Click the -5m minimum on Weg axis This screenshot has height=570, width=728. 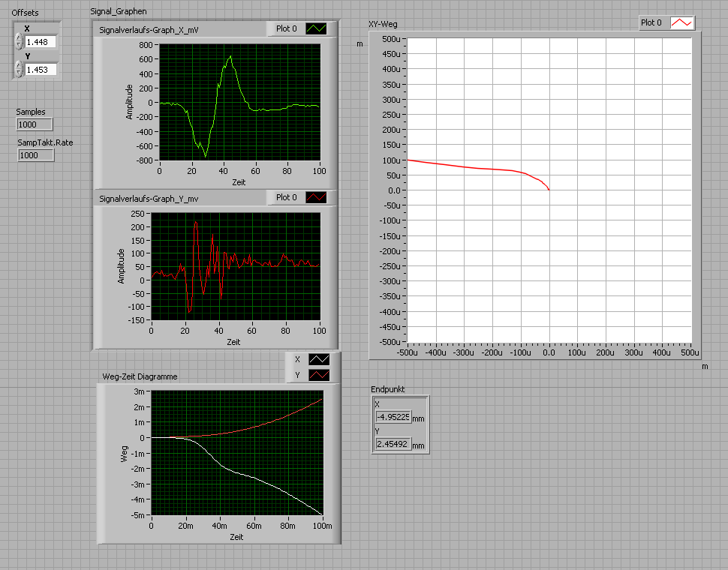tap(138, 515)
